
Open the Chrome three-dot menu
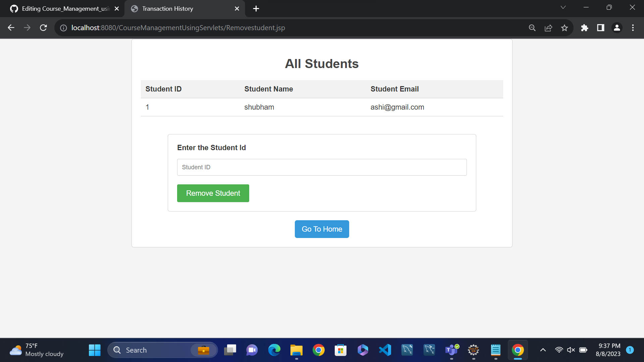[x=633, y=28]
